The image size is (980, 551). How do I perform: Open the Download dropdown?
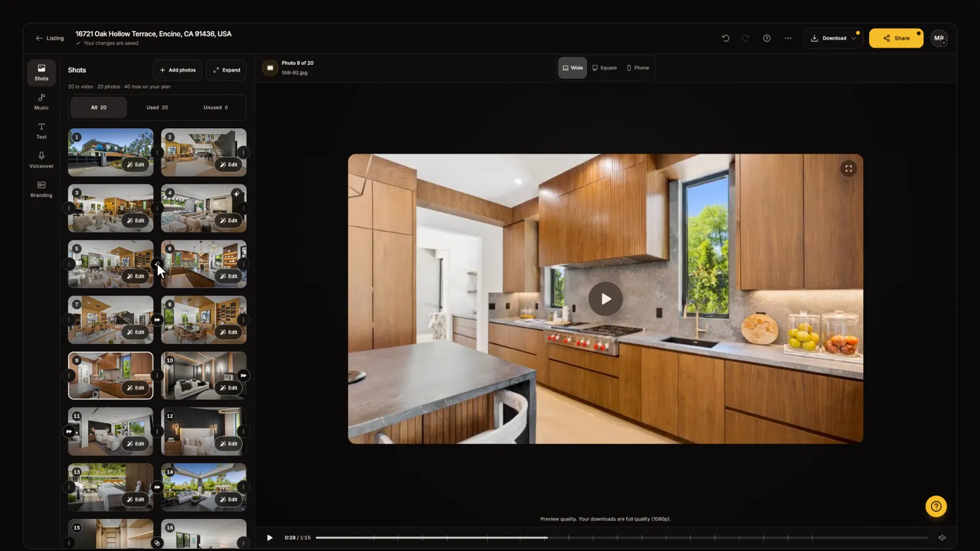click(x=834, y=38)
